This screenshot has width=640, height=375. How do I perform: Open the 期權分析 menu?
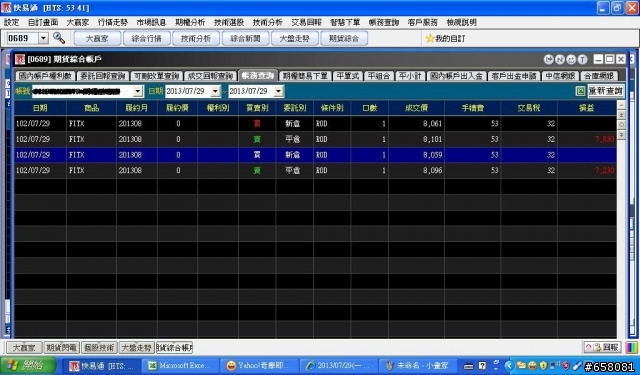[x=190, y=22]
